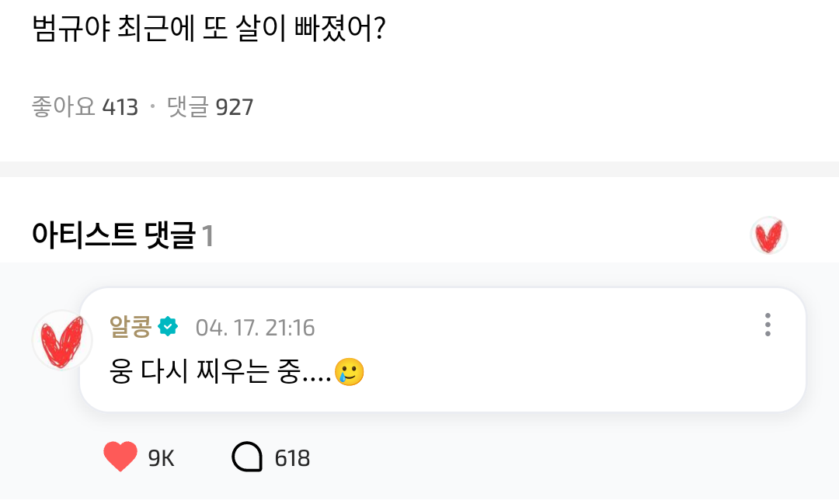Tap the teal verified badge beside 알콩

tap(168, 327)
